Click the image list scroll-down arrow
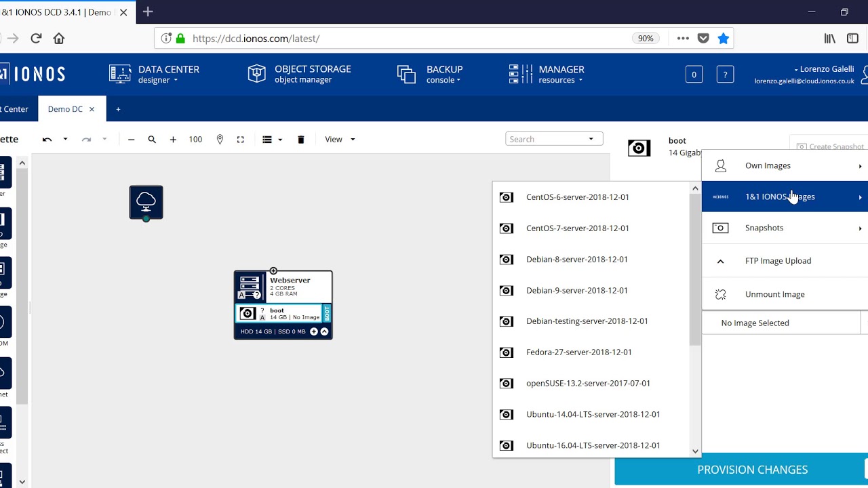This screenshot has height=488, width=868. pyautogui.click(x=695, y=451)
